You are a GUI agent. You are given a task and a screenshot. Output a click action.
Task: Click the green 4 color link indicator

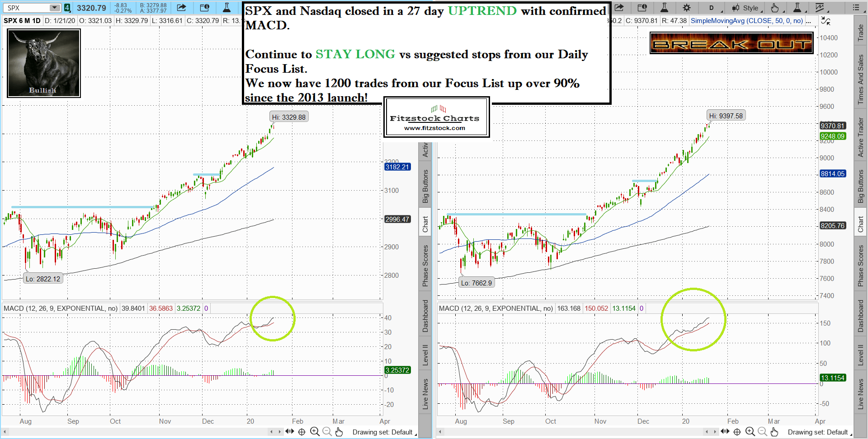tap(67, 8)
